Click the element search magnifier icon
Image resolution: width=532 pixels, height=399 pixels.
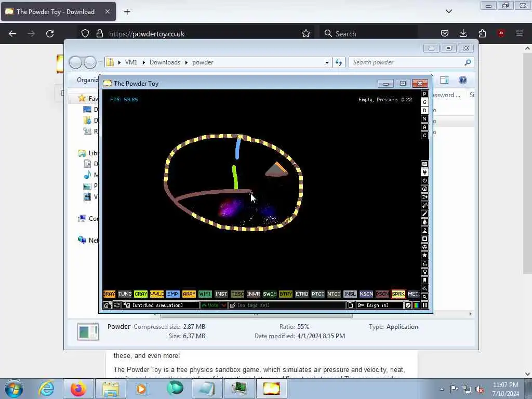[424, 297]
